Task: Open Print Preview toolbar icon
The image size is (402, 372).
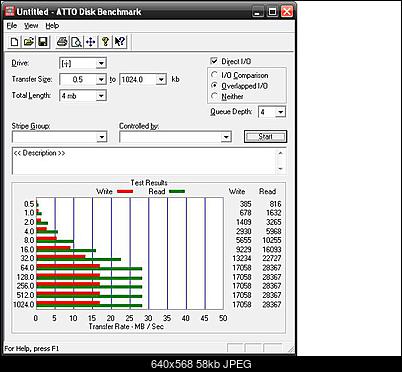Action: pyautogui.click(x=76, y=42)
